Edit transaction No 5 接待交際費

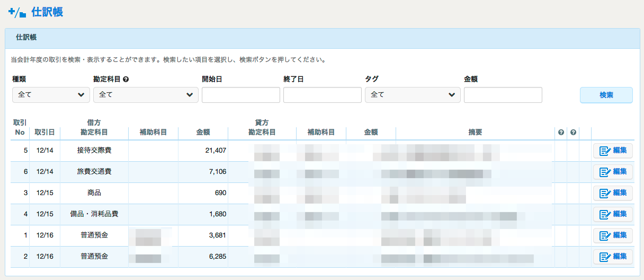[613, 151]
